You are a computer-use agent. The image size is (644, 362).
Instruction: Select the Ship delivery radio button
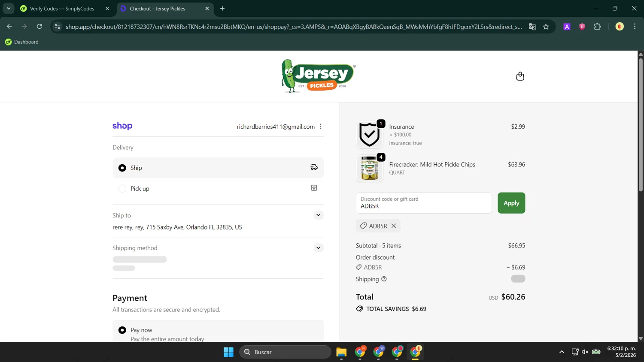pos(122,168)
